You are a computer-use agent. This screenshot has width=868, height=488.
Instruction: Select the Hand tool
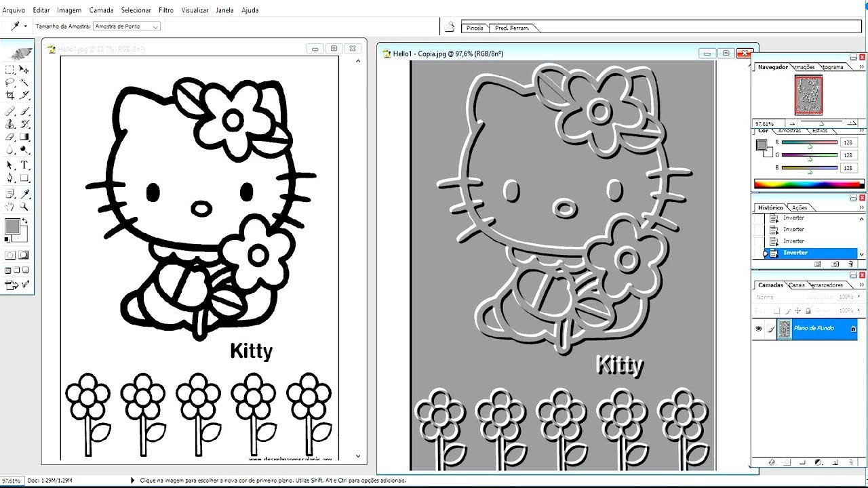pos(9,207)
